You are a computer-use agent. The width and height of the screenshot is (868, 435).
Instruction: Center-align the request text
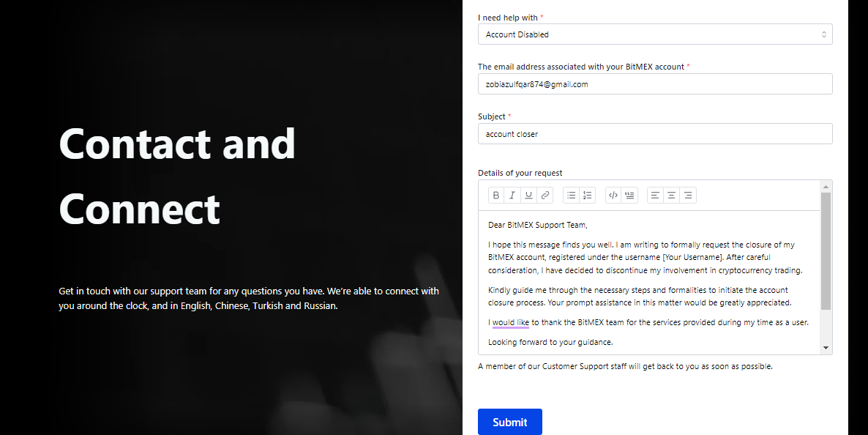click(x=671, y=195)
